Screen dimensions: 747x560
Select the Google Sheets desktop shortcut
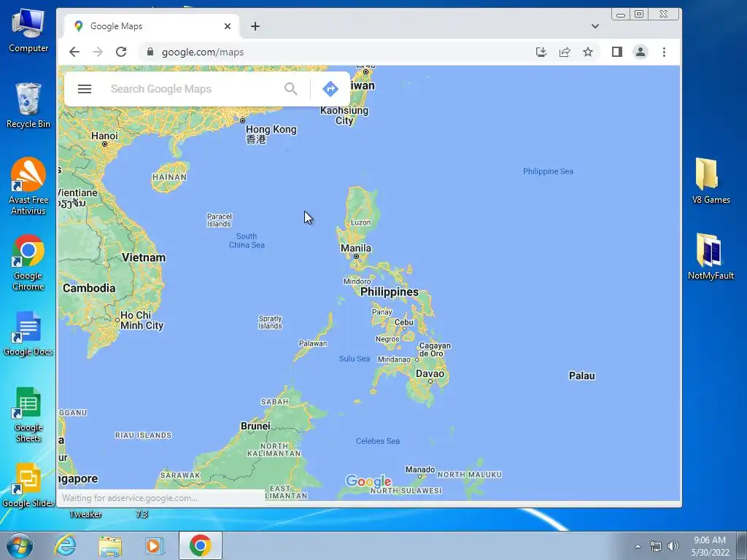click(x=28, y=415)
